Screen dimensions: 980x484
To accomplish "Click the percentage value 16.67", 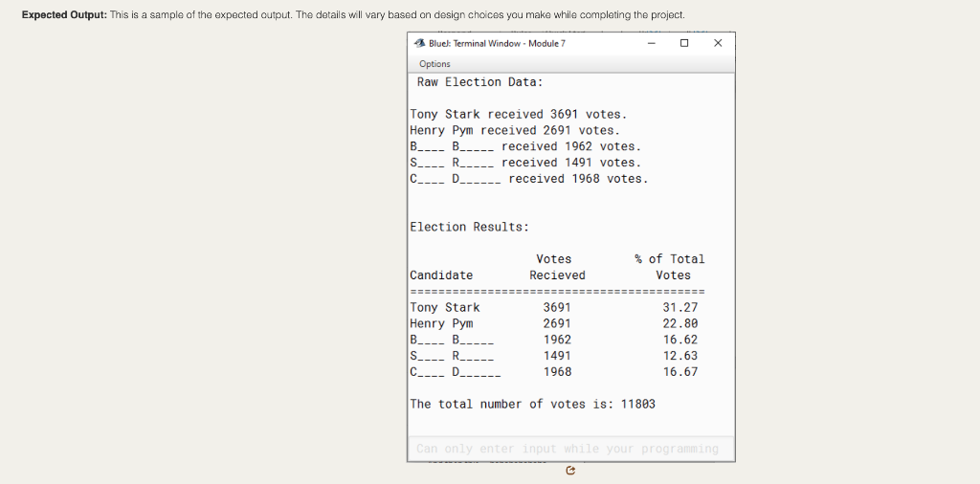I will (680, 372).
